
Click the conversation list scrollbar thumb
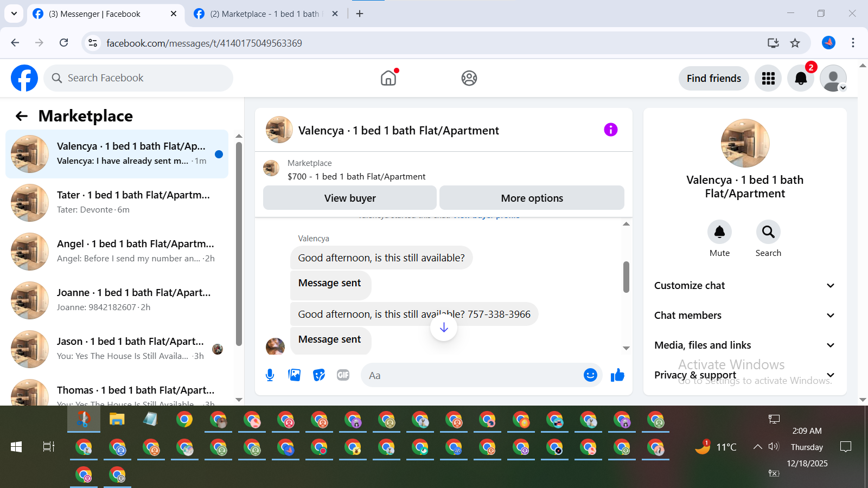click(239, 244)
